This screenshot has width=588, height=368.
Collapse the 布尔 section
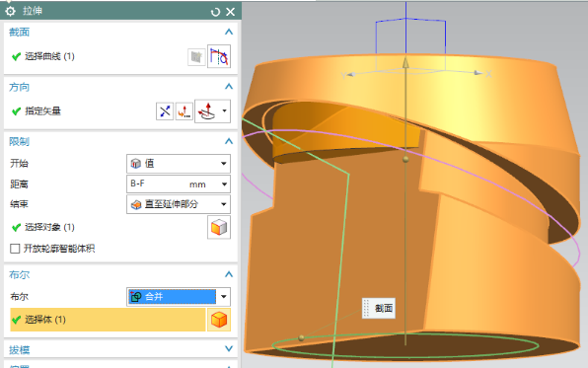pos(229,274)
